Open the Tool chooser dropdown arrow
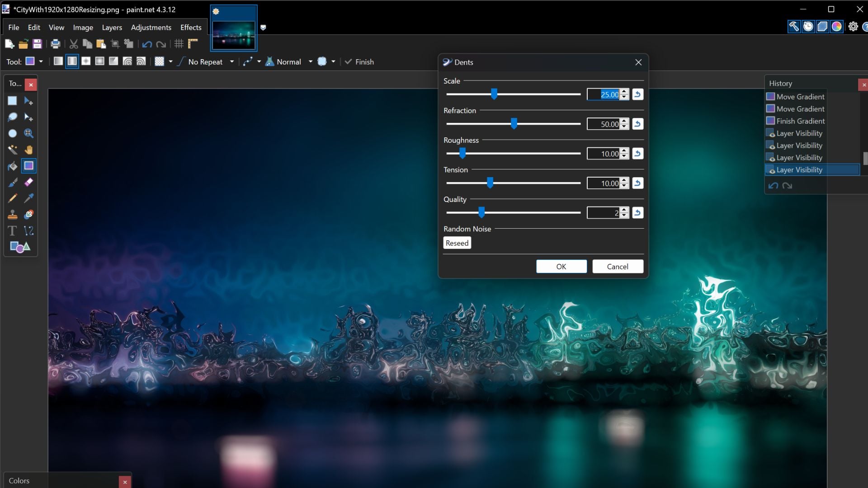Screen dimensions: 868x488 click(x=41, y=62)
